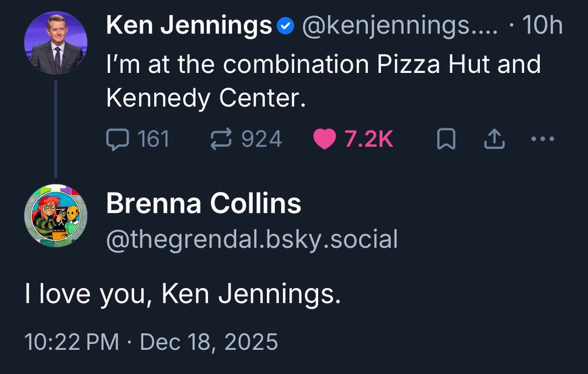588x374 pixels.
Task: Click the 10:22 PM Dec 18, 2025 timestamp
Action: click(151, 342)
